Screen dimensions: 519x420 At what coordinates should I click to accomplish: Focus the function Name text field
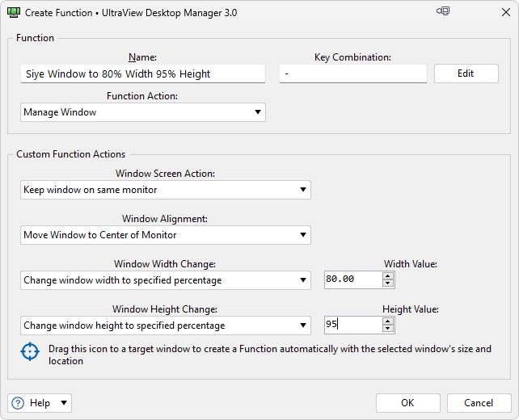142,73
